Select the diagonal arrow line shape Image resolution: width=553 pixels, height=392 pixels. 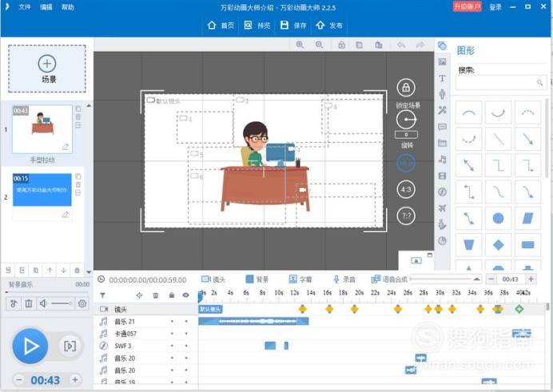tap(528, 139)
